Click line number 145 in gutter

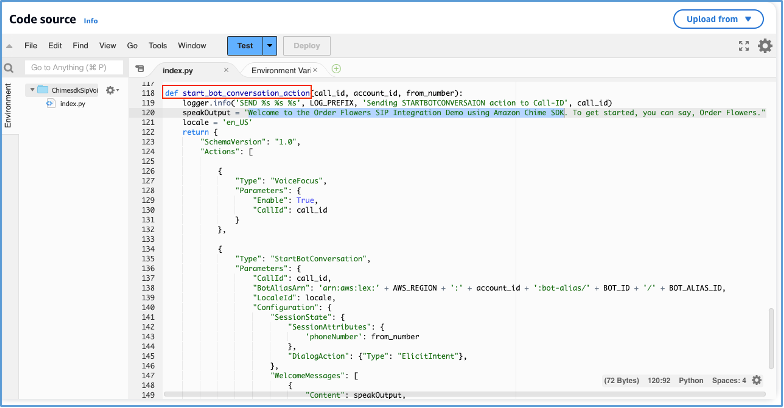click(148, 356)
